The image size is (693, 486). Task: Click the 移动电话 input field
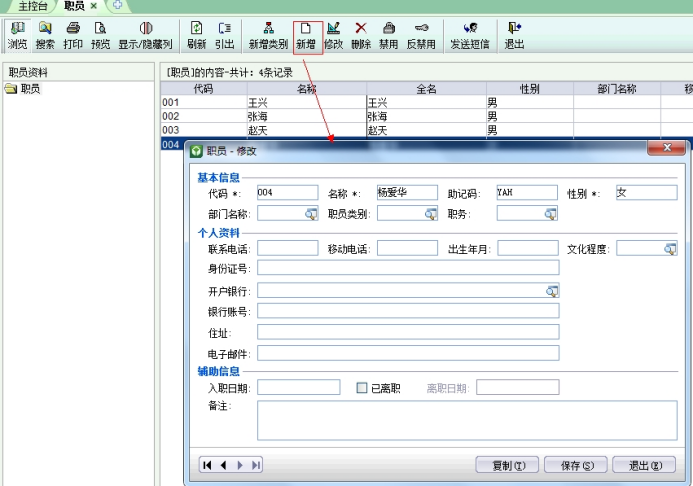pyautogui.click(x=407, y=248)
